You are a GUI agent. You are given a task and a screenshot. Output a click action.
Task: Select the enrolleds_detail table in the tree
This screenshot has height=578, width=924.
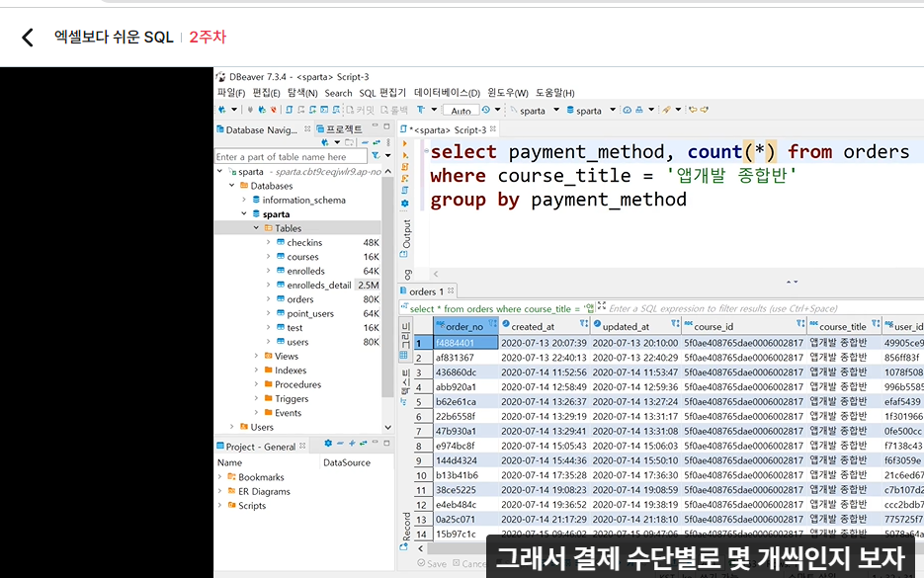[319, 286]
